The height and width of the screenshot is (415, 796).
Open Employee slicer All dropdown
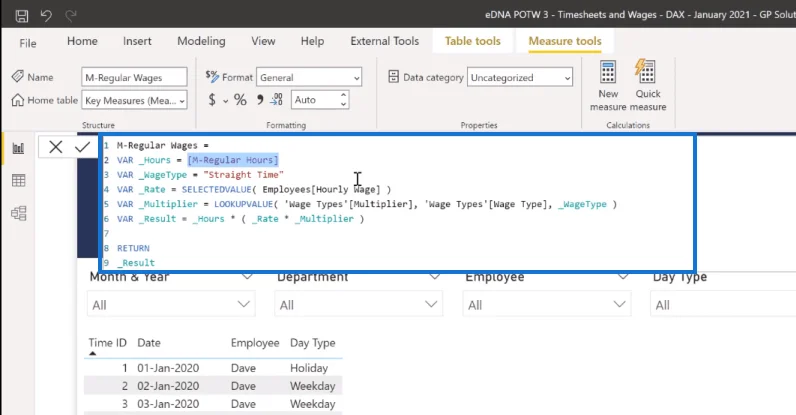[547, 305]
